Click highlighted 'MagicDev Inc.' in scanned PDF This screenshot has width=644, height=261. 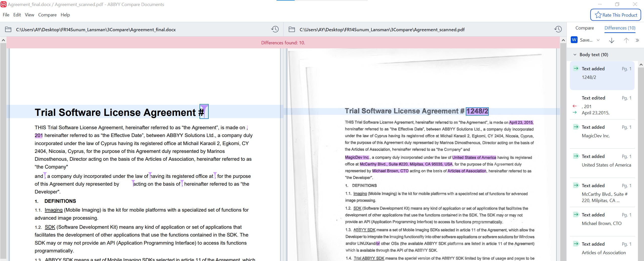tap(357, 157)
